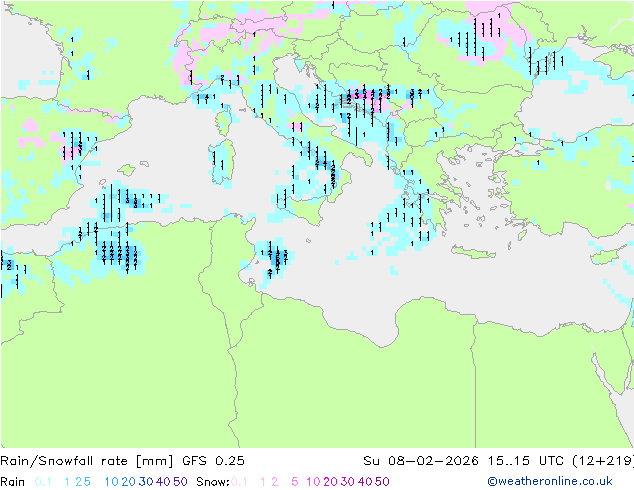Pick the snow legend value 5
The image size is (634, 490).
pyautogui.click(x=294, y=481)
